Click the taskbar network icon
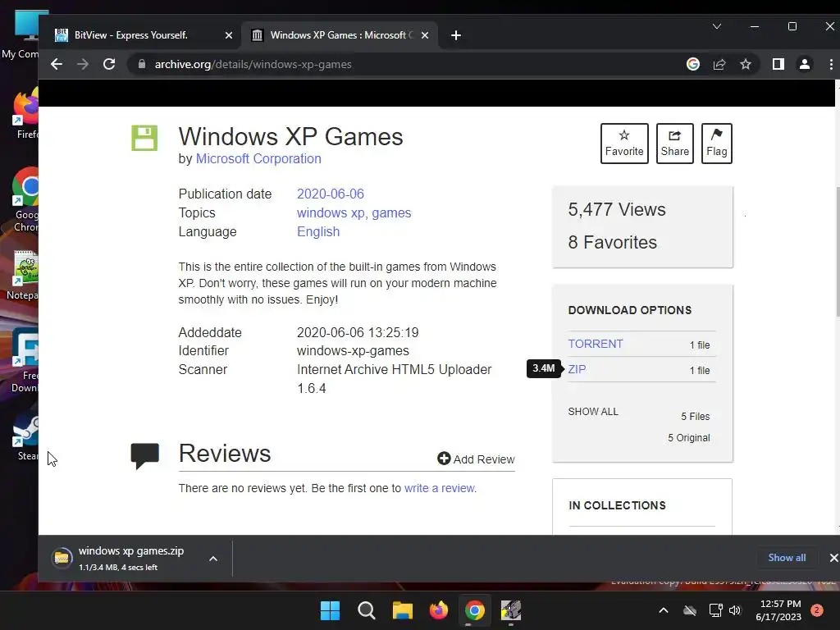This screenshot has height=630, width=840. tap(715, 610)
